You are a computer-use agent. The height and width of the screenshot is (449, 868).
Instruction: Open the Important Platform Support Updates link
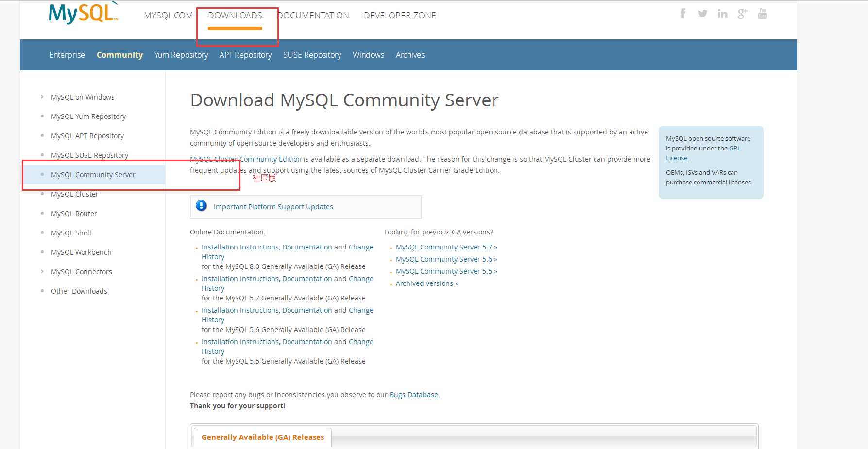click(273, 207)
